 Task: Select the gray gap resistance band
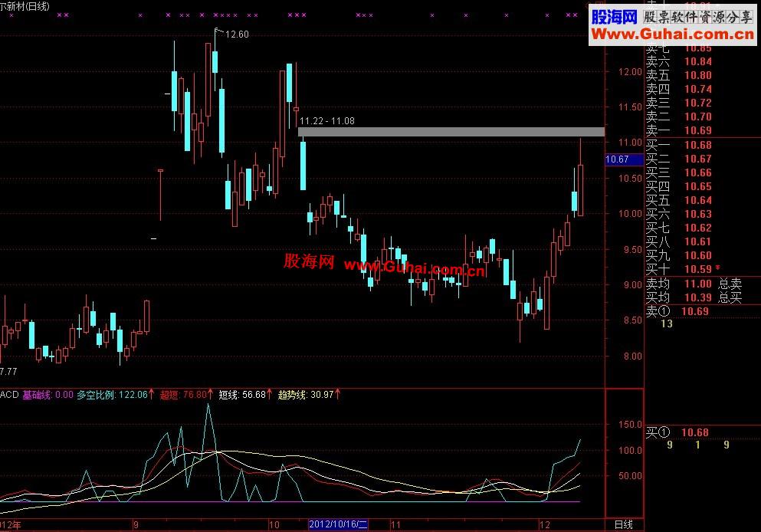pos(451,132)
